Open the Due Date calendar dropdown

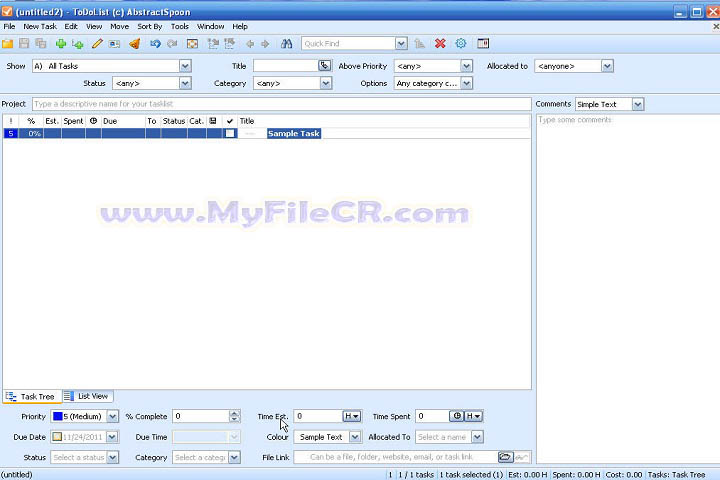112,437
